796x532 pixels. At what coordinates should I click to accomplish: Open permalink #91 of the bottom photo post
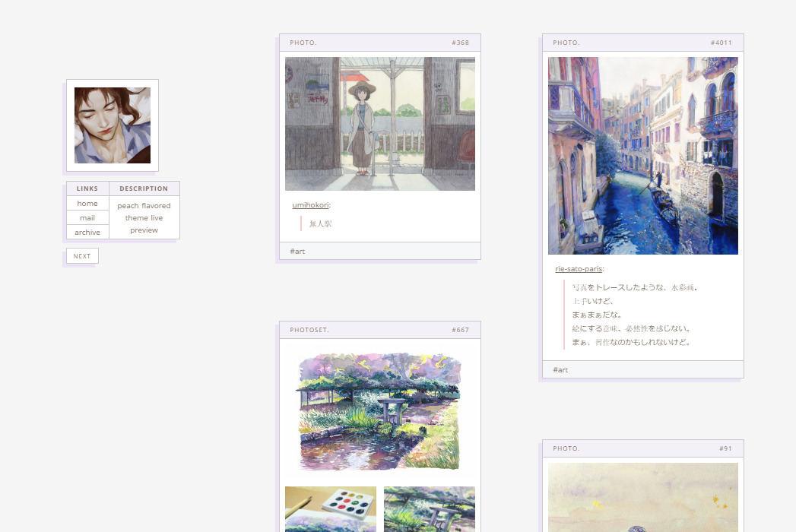tap(725, 448)
